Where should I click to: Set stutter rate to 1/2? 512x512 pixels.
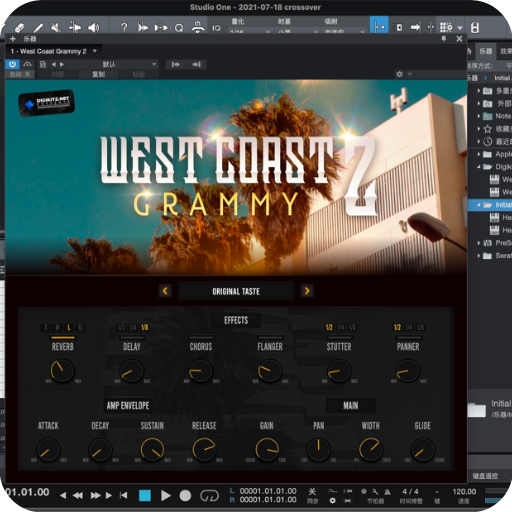[329, 327]
